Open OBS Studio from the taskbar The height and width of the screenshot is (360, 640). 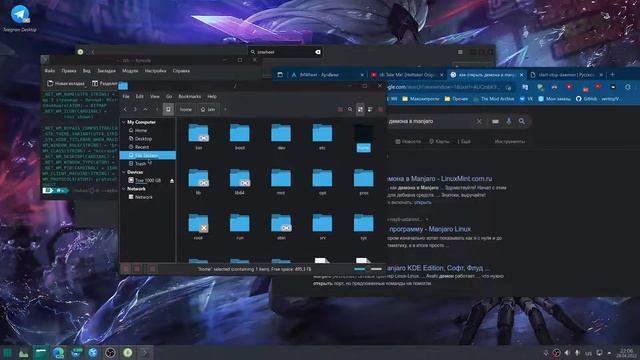coord(110,353)
